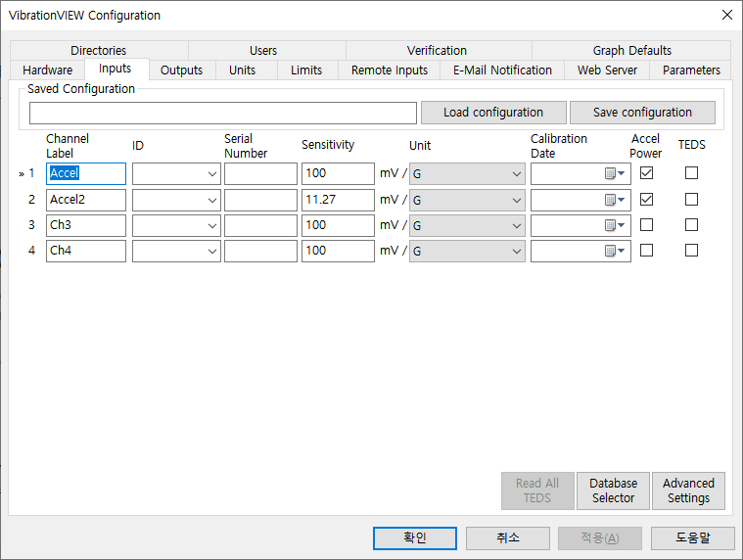Confirm with the 확인 button
This screenshot has width=743, height=560.
point(415,537)
